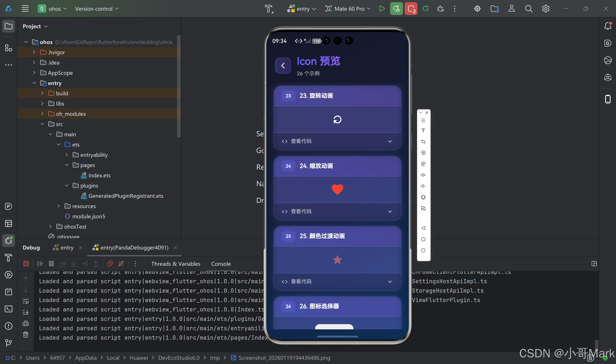
Task: Open the Search Everywhere magnifier icon
Action: click(x=529, y=9)
